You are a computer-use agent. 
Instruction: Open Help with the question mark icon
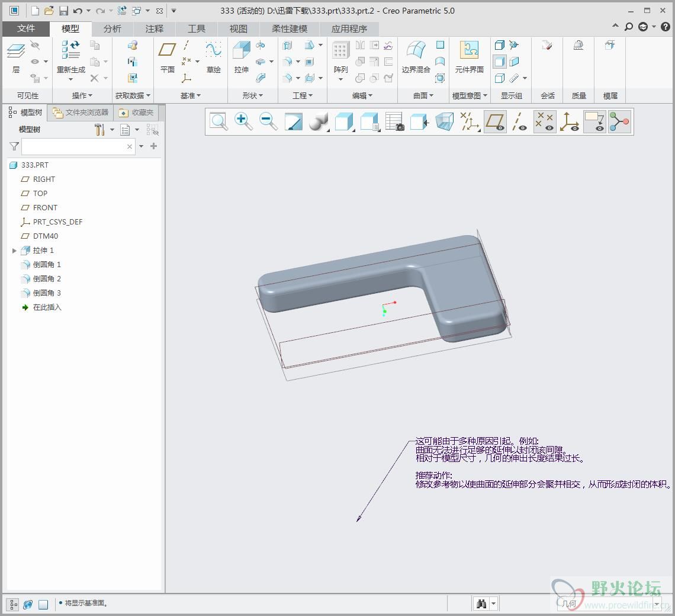pyautogui.click(x=665, y=27)
